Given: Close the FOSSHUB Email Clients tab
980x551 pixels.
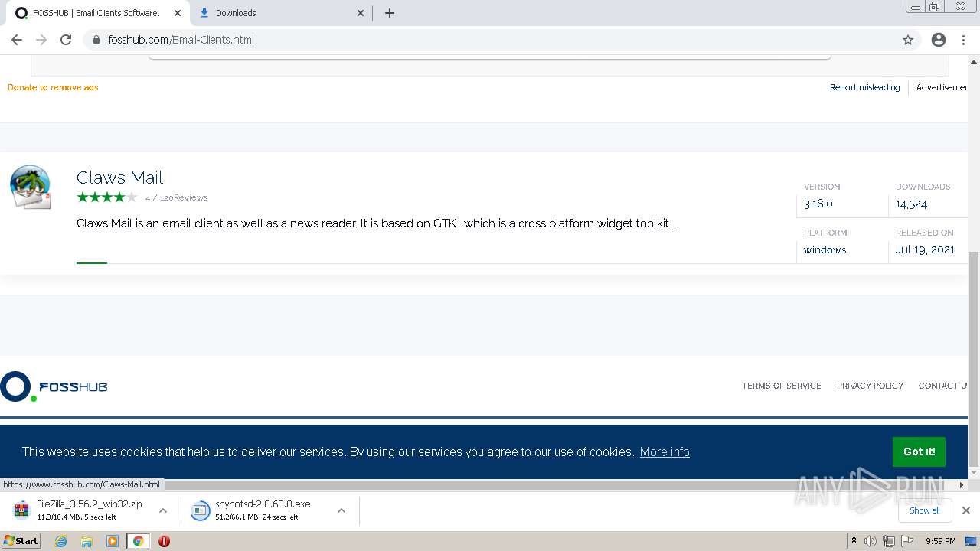Looking at the screenshot, I should pos(177,13).
